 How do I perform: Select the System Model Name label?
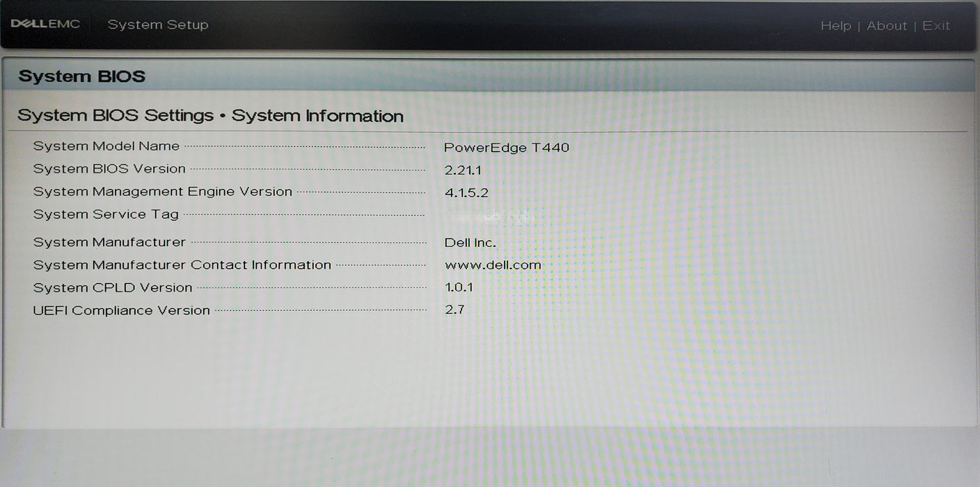(x=106, y=146)
